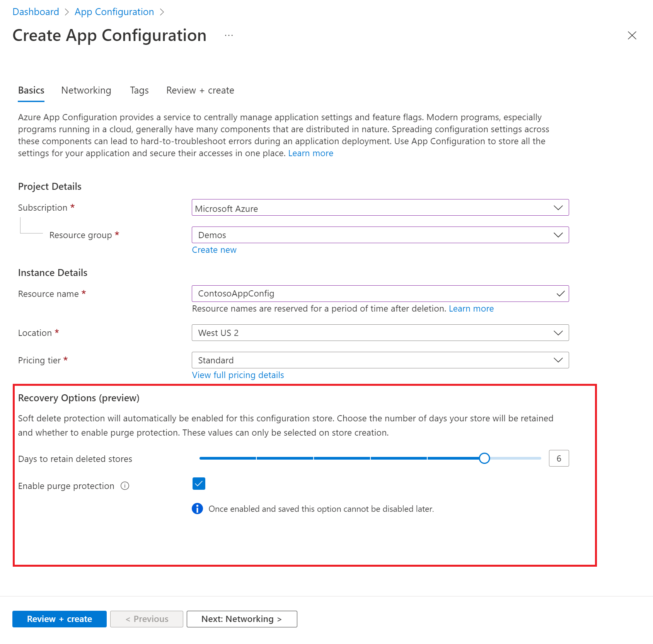This screenshot has width=653, height=644.
Task: Click the blue information notice icon
Action: pos(197,509)
